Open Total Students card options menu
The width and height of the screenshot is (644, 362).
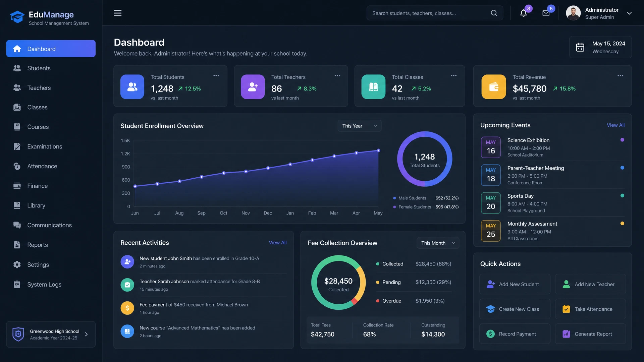point(216,76)
